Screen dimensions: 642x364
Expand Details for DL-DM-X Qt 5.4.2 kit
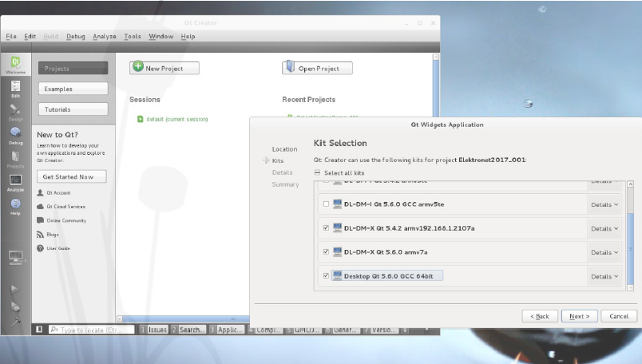[x=604, y=228]
